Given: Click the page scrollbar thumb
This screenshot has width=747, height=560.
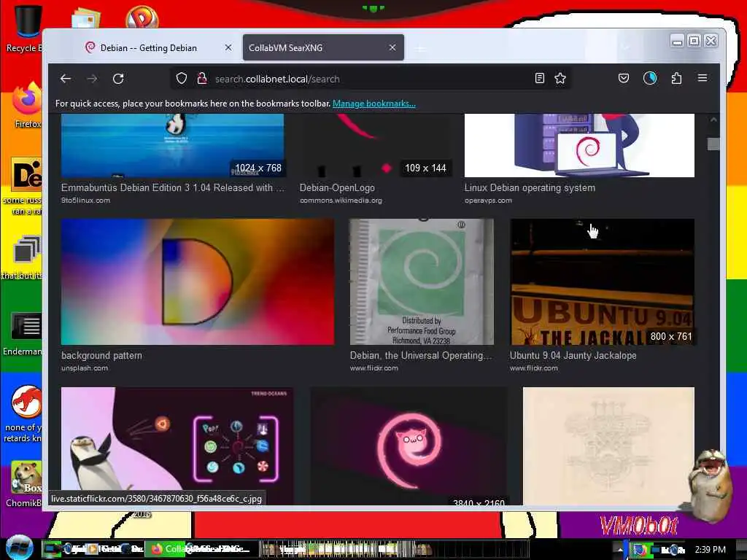Looking at the screenshot, I should 713,144.
